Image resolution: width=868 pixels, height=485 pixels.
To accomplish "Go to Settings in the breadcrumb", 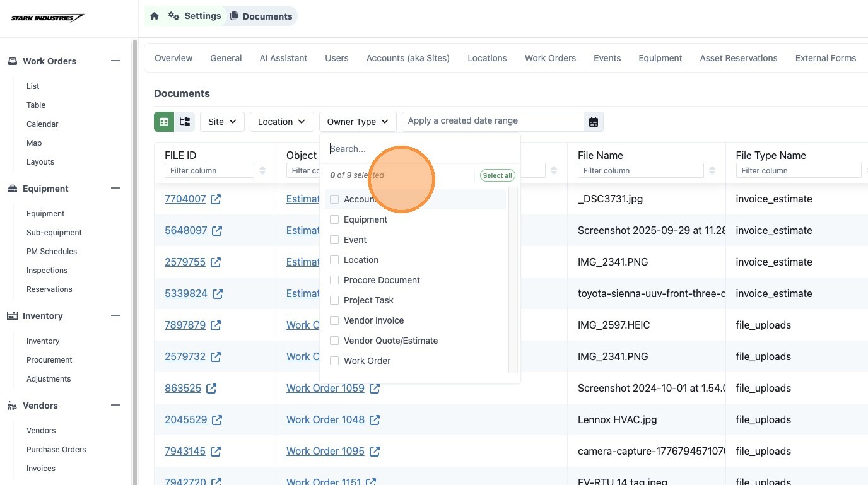I will tap(196, 16).
